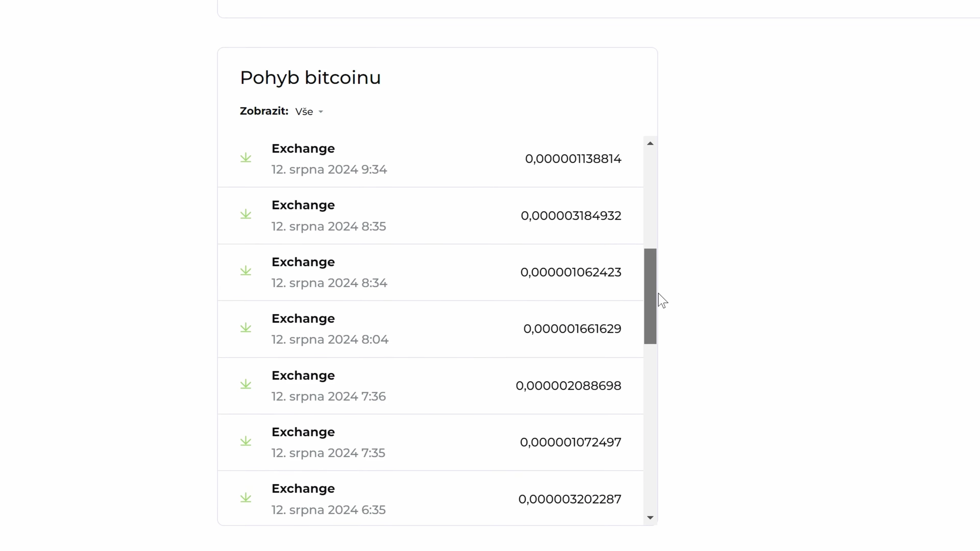Viewport: 980px width, 551px height.
Task: Open the Exchange entry dated 12. srpna 2024 9:34
Action: click(x=431, y=159)
